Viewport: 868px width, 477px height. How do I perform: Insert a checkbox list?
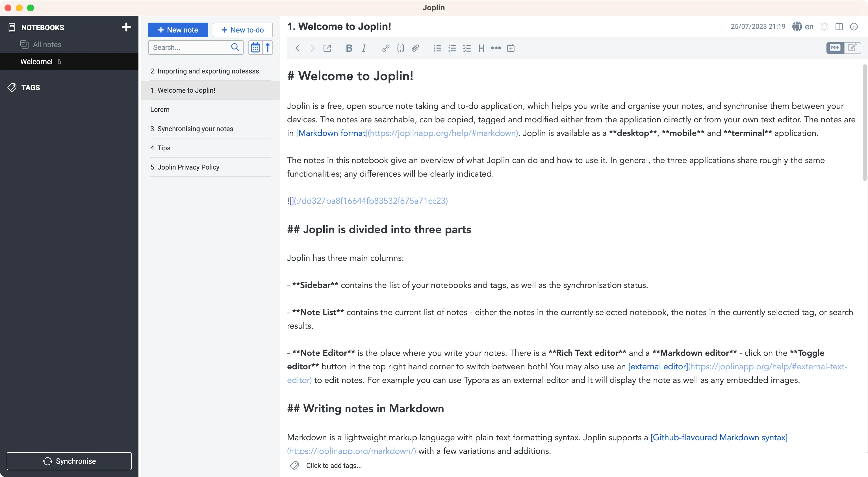click(467, 48)
